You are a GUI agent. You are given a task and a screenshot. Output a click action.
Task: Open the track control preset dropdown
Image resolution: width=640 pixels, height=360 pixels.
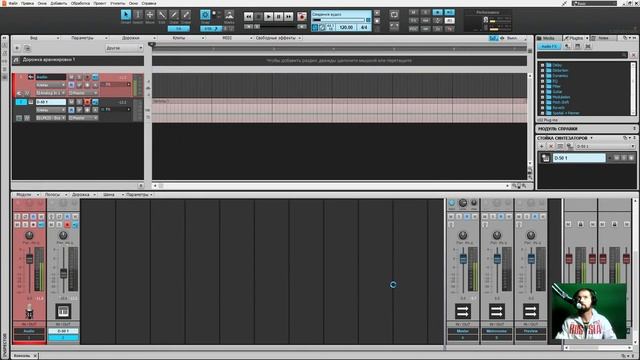click(x=124, y=48)
